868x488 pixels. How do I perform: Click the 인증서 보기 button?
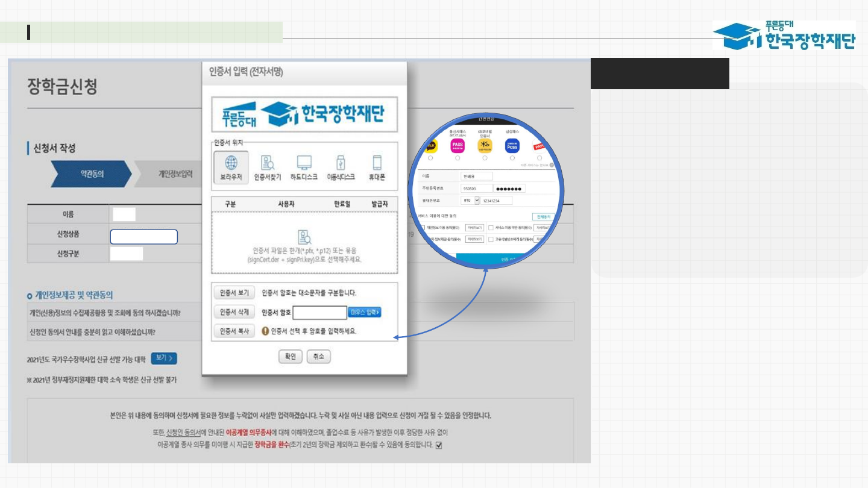point(234,293)
